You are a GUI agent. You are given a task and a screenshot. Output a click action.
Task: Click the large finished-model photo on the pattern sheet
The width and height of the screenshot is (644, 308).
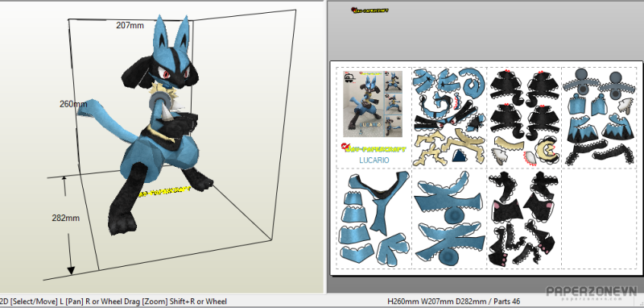(x=363, y=104)
